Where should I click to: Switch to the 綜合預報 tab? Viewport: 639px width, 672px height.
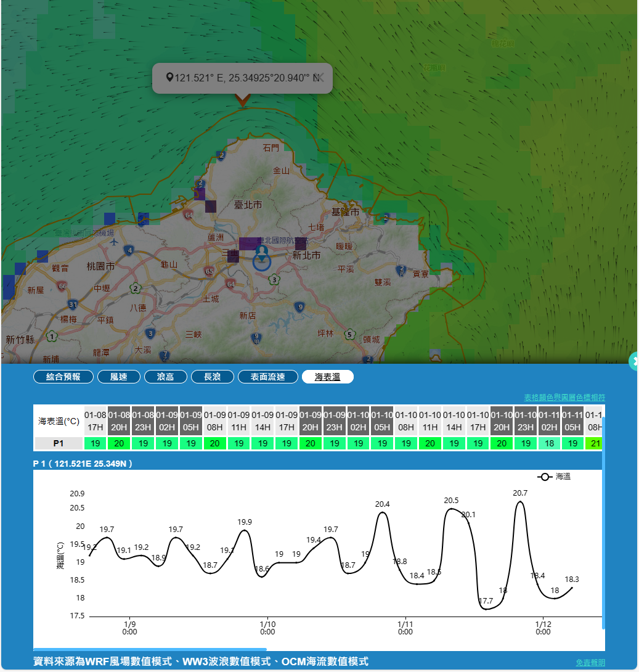pos(63,377)
